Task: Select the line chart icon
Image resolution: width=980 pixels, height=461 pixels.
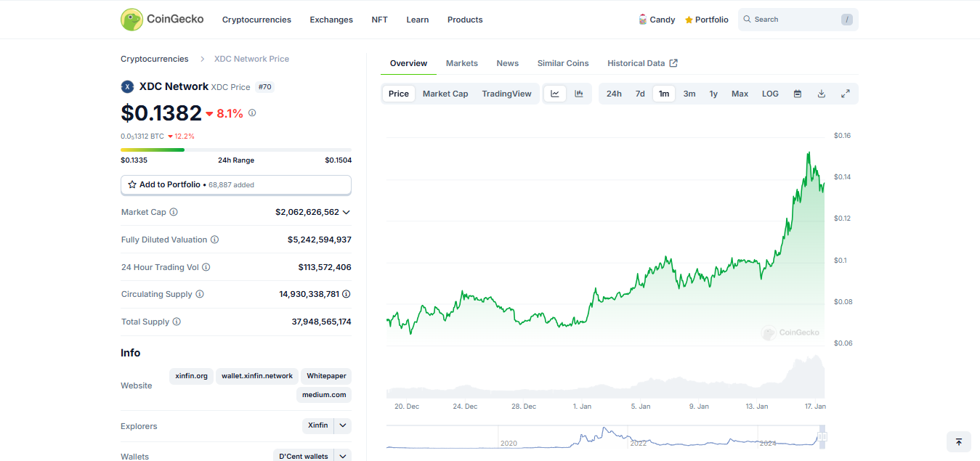Action: click(x=555, y=94)
